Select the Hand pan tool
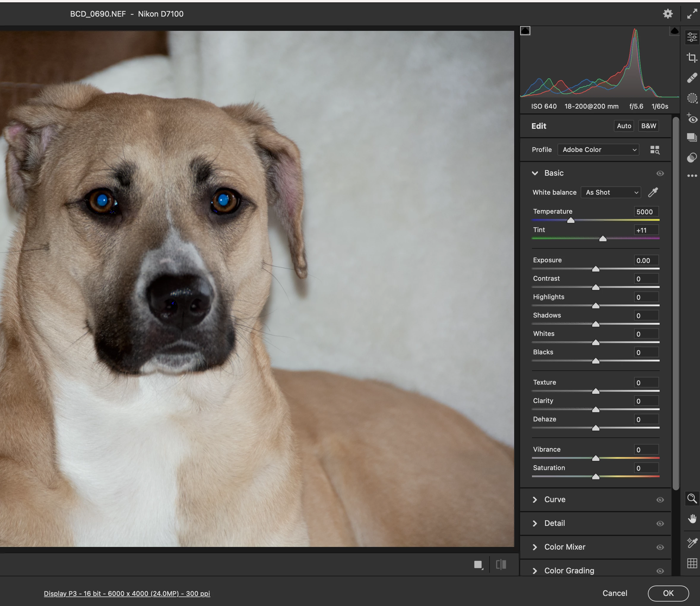 click(692, 519)
